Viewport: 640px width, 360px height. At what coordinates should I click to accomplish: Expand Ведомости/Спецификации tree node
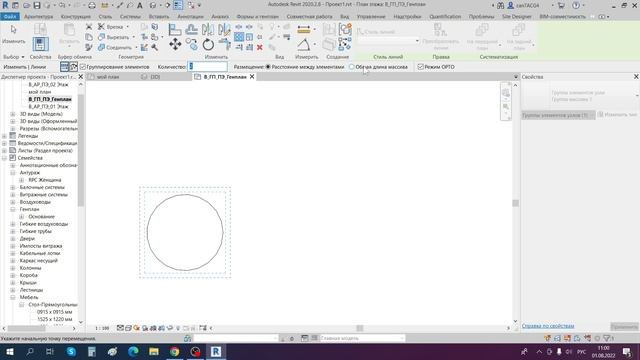[x=4, y=143]
